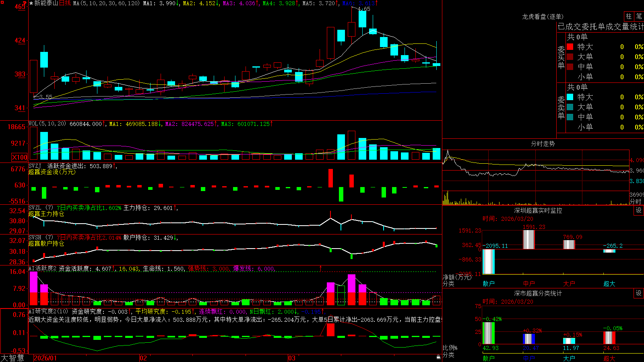Open 设 settings for 深圳超赢实时监控

tap(639, 210)
